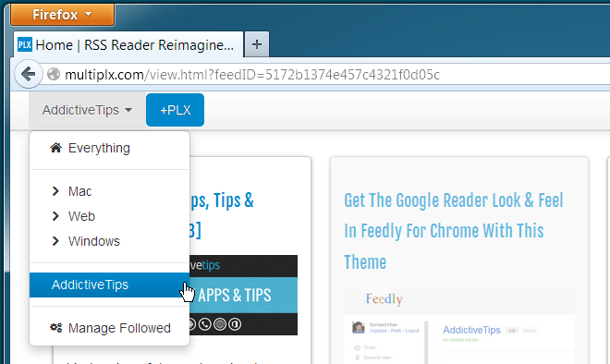
Task: Open the partially hidden Tips & article title
Action: [222, 216]
